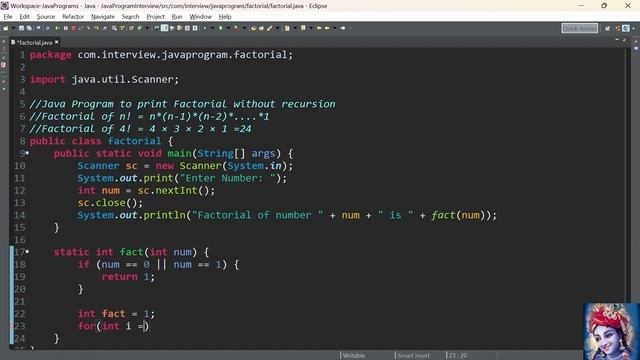The width and height of the screenshot is (640, 360).
Task: Open the Run launch dropdown arrow
Action: [x=229, y=28]
